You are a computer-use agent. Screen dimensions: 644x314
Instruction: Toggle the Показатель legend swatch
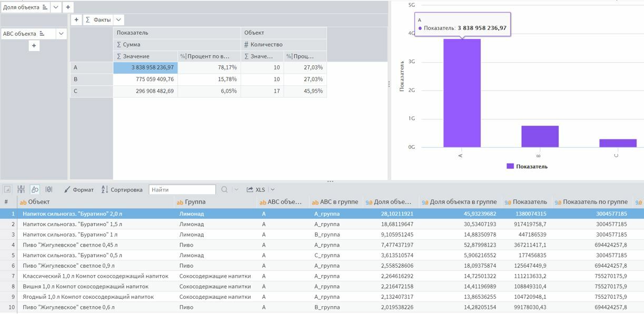click(510, 166)
